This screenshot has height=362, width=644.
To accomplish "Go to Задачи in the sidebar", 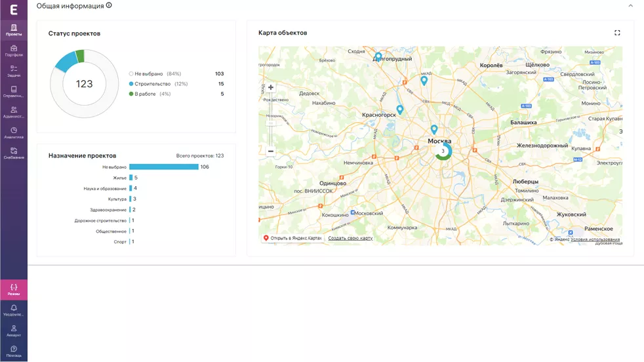I will [14, 71].
